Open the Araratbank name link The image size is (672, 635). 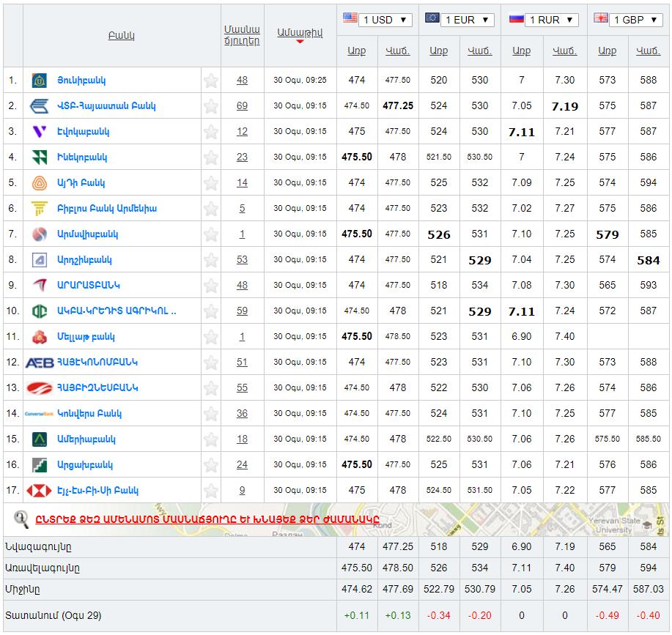coord(89,286)
